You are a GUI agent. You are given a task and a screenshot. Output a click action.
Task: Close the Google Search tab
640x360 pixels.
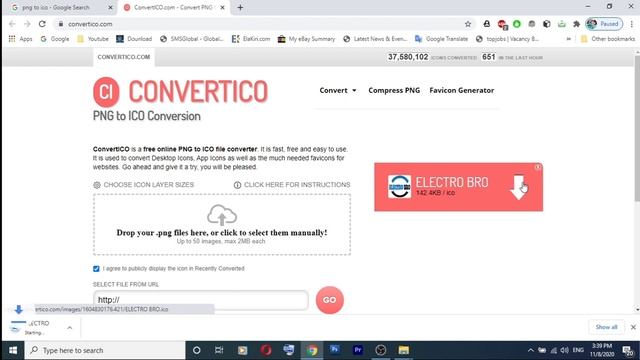coord(110,7)
